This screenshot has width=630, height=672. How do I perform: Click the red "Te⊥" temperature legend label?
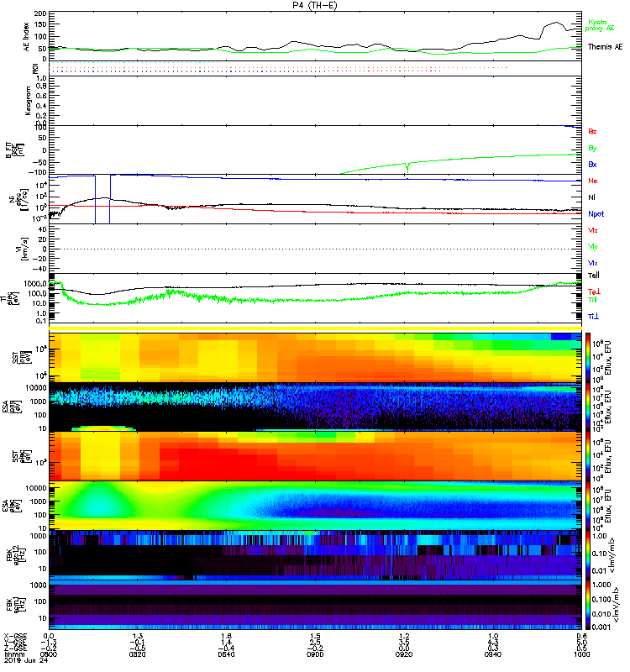[x=594, y=291]
